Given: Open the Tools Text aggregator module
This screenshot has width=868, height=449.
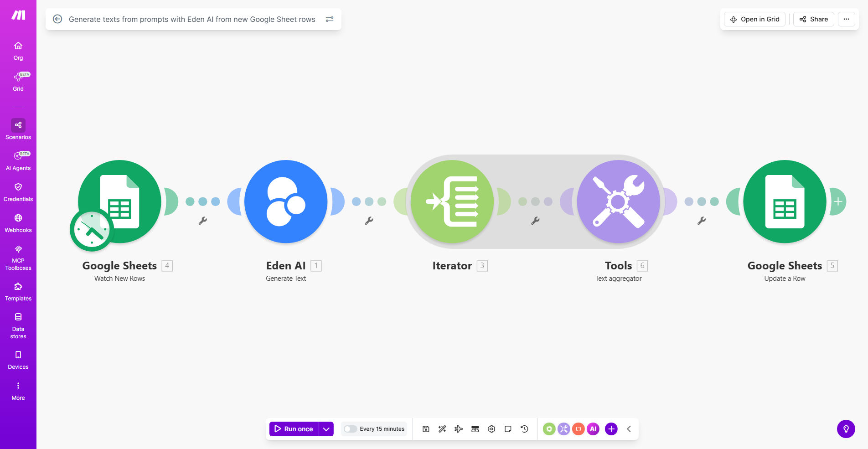Looking at the screenshot, I should pos(619,201).
